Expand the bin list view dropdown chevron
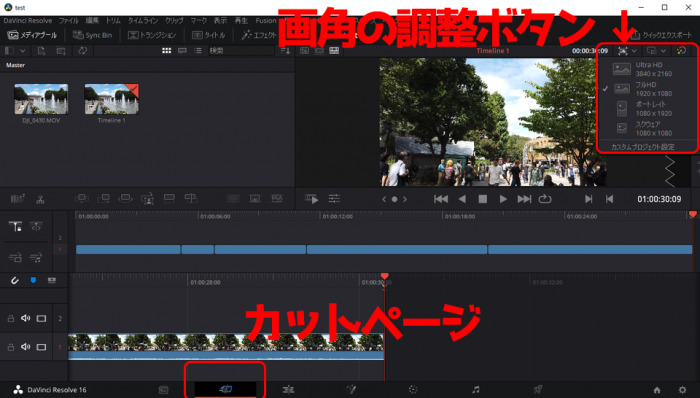 pyautogui.click(x=22, y=51)
